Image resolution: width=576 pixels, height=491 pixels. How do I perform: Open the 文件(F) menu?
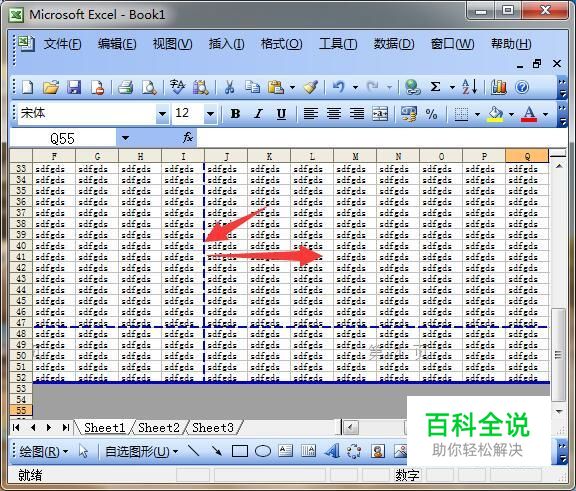point(62,44)
